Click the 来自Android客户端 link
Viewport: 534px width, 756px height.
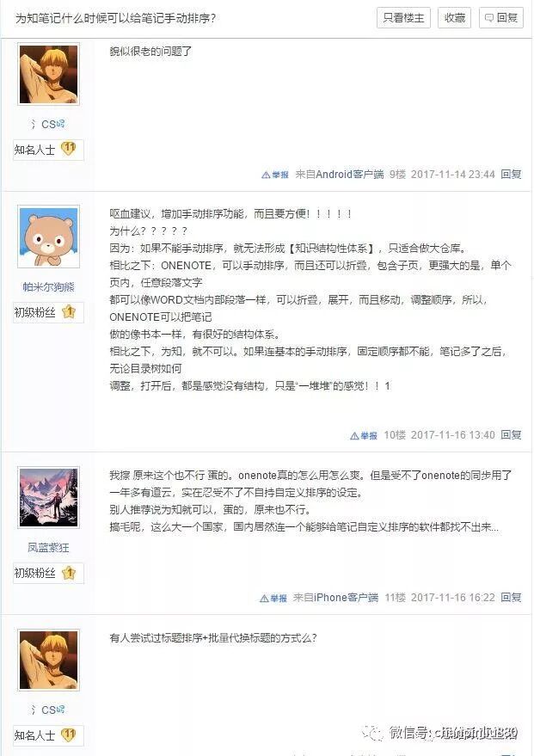(x=340, y=174)
